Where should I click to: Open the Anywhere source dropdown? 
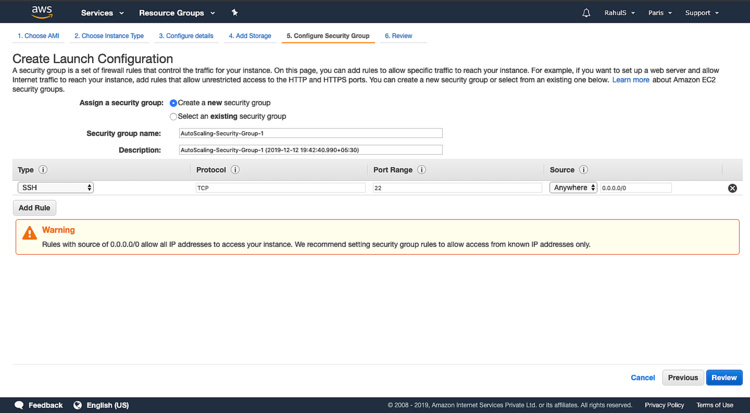(573, 188)
